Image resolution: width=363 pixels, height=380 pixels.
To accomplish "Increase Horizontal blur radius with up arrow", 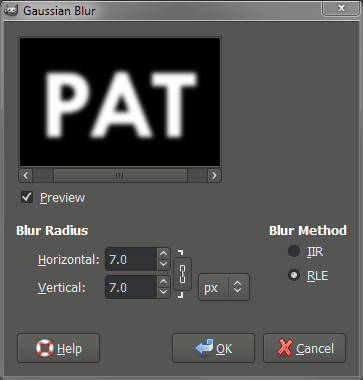I will [x=163, y=254].
